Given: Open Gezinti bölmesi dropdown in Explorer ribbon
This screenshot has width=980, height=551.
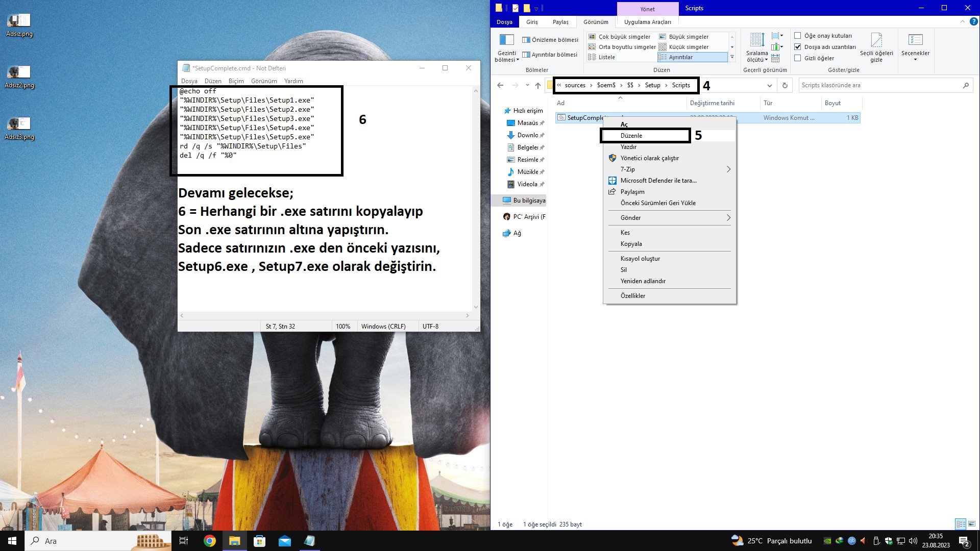Looking at the screenshot, I should point(506,47).
